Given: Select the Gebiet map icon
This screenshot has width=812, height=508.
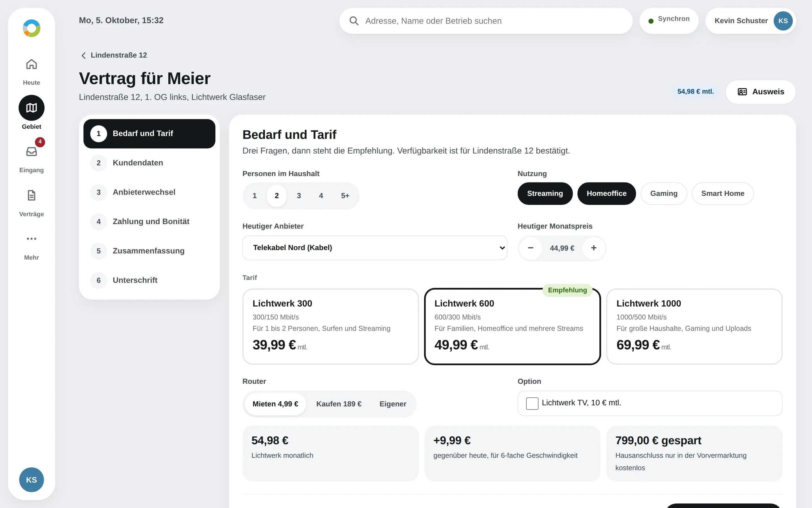Looking at the screenshot, I should (32, 108).
